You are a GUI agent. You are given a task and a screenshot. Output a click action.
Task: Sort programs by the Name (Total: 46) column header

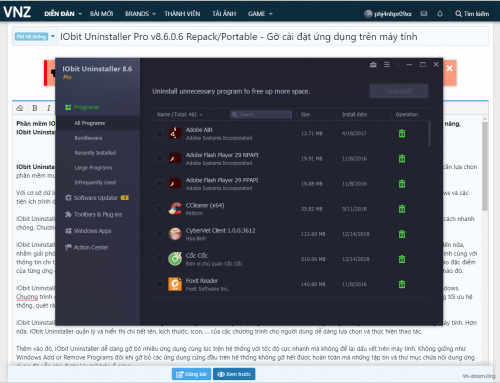coord(179,114)
